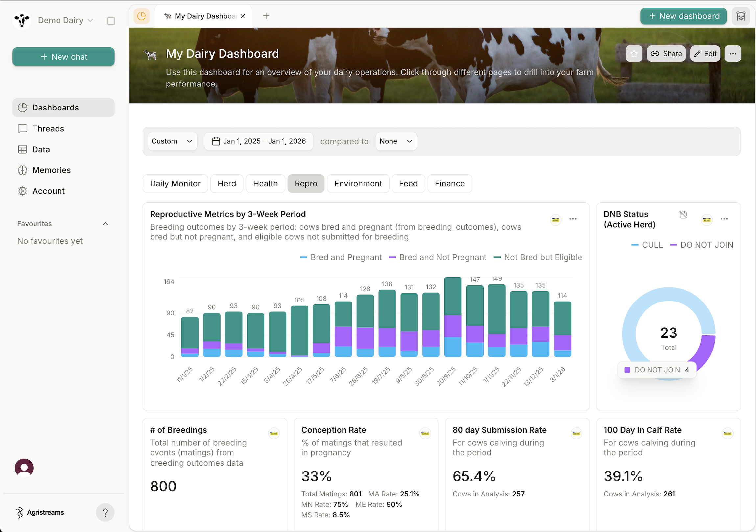
Task: Click data source badge on 100 Day In Calf Rate
Action: pos(728,433)
